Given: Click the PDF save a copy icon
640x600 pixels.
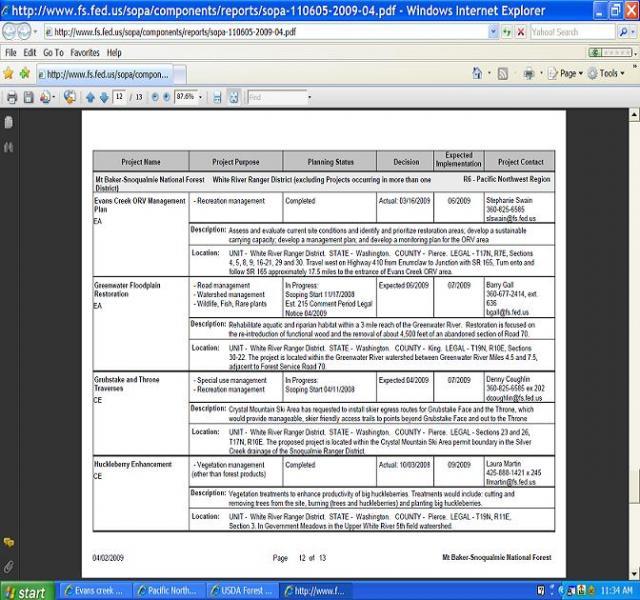Looking at the screenshot, I should point(29,97).
